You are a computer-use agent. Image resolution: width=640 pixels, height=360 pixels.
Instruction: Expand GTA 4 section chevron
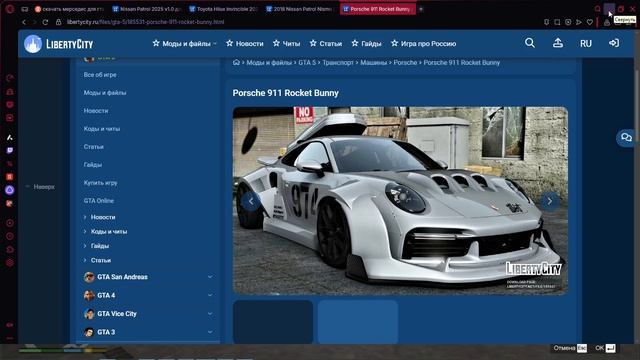[210, 295]
